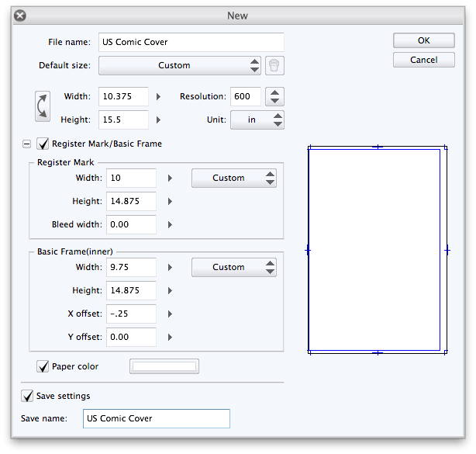The height and width of the screenshot is (454, 476).
Task: Click Basic Frame Height field 14.875
Action: [131, 290]
